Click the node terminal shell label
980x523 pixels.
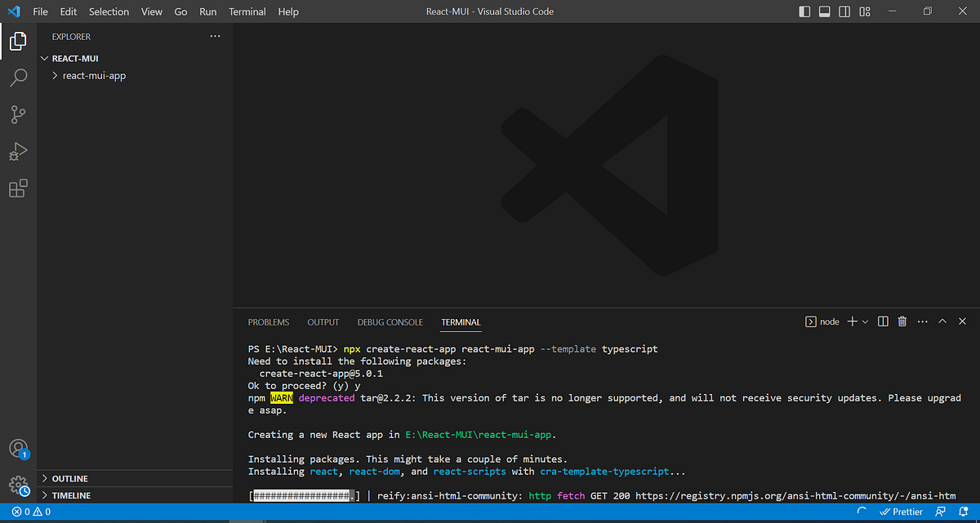(x=822, y=321)
